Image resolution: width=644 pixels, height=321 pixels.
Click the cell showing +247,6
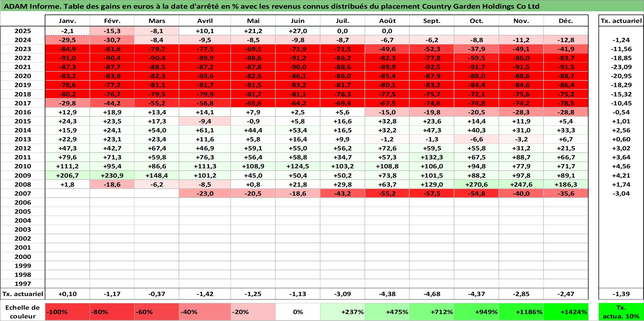pos(521,185)
